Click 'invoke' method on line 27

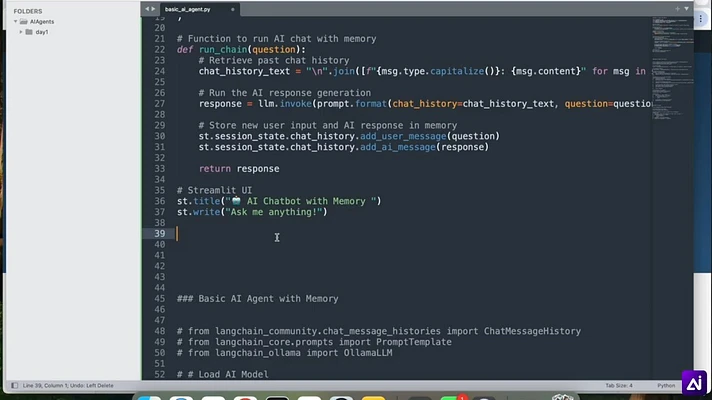pyautogui.click(x=296, y=104)
